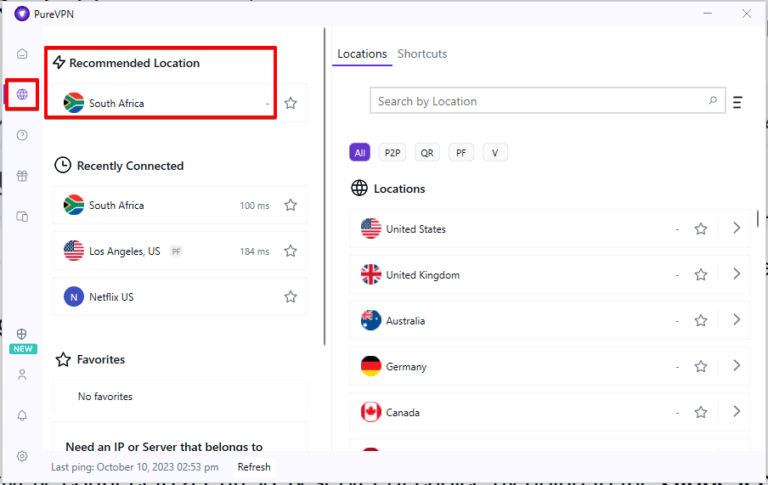Click the Refresh ping button

254,467
